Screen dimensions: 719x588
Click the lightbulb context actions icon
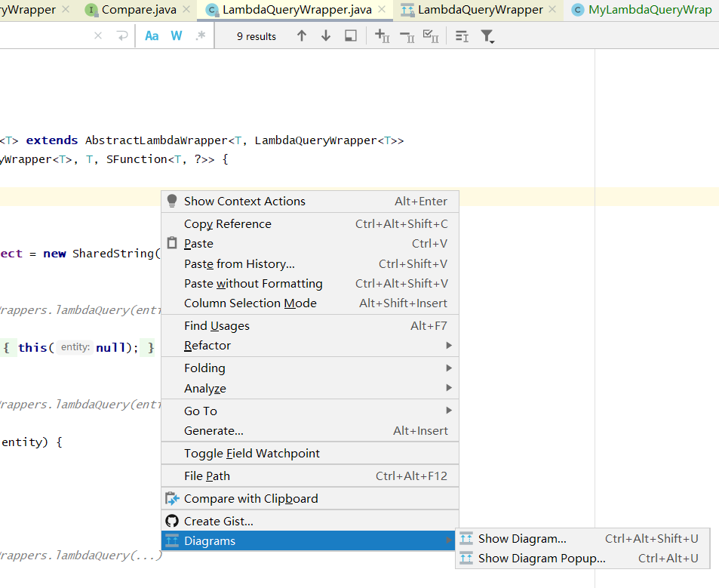[x=172, y=201]
